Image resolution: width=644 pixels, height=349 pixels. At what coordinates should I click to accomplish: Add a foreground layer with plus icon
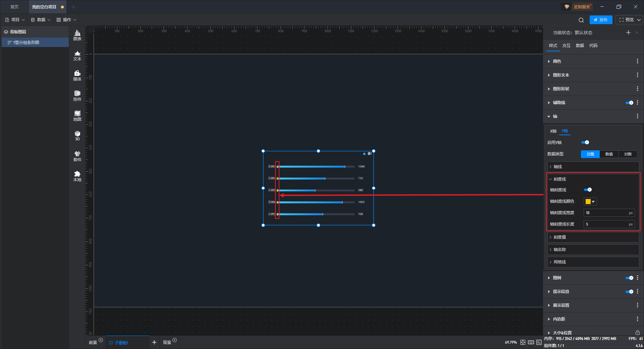pyautogui.click(x=101, y=340)
